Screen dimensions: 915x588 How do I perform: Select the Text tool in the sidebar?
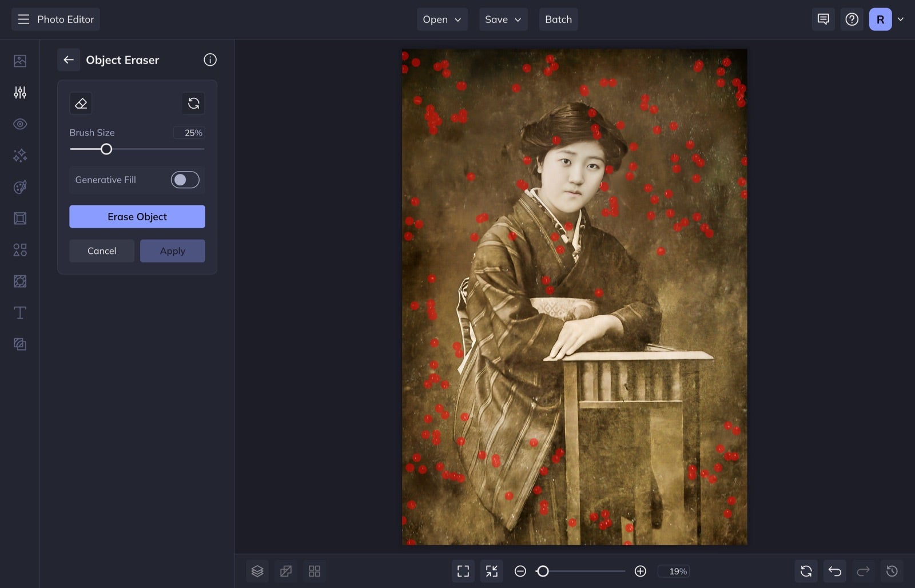(x=20, y=312)
